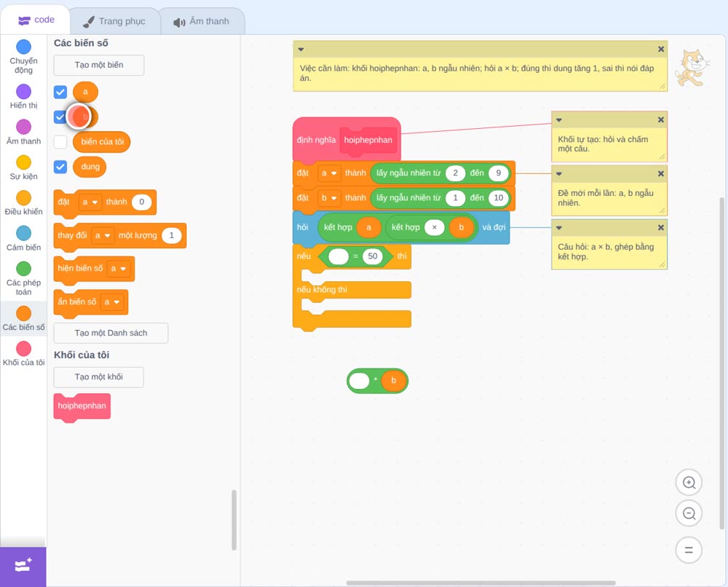Collapse the 'Đề mới mỗi lần' comment
Screen dimensions: 728x587
click(x=559, y=173)
